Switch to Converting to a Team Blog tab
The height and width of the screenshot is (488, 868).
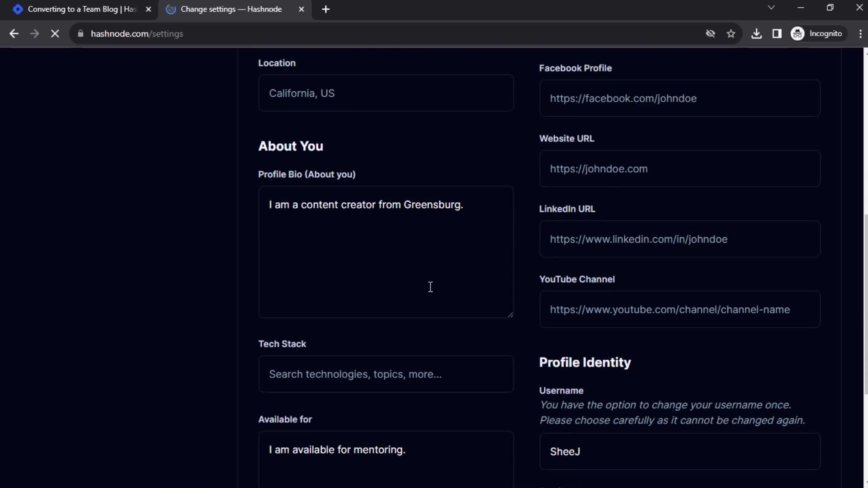[81, 9]
